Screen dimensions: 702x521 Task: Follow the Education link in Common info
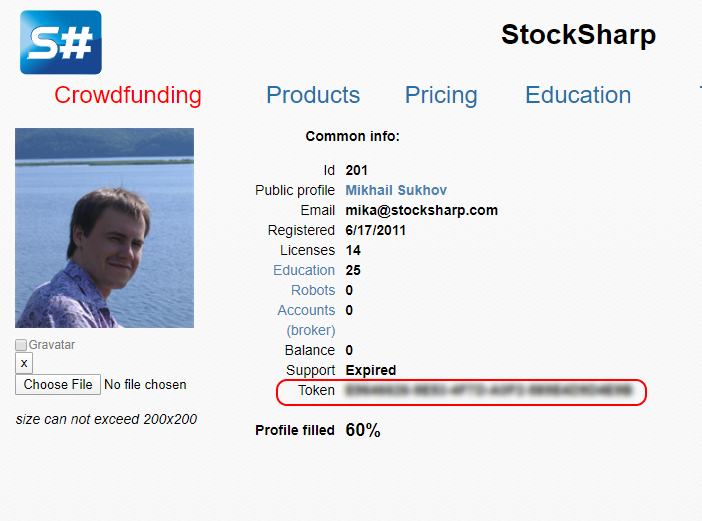pos(304,270)
